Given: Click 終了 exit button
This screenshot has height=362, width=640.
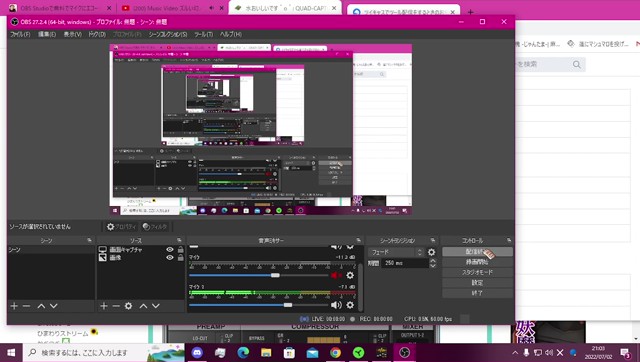Looking at the screenshot, I should coord(477,293).
